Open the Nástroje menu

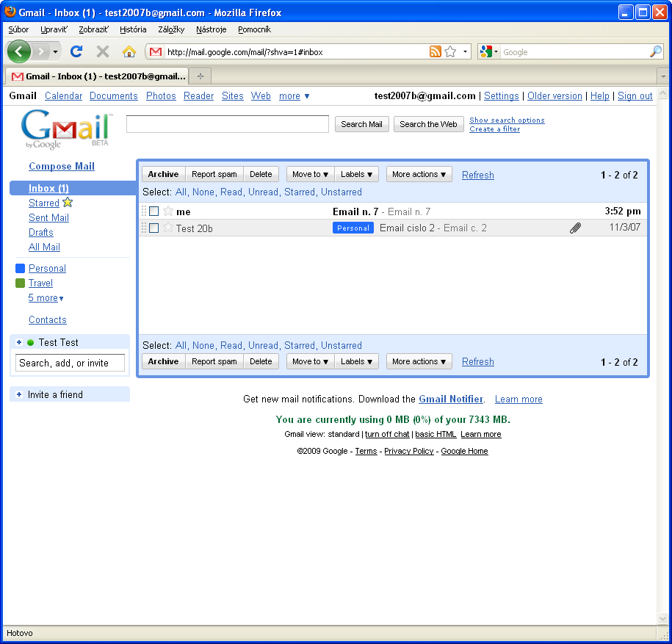pyautogui.click(x=212, y=29)
